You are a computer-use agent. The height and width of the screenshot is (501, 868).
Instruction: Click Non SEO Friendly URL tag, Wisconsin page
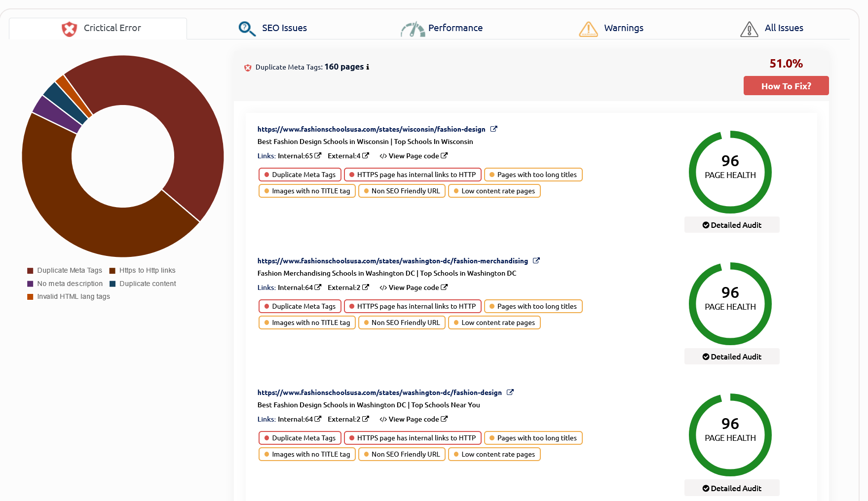click(x=402, y=191)
